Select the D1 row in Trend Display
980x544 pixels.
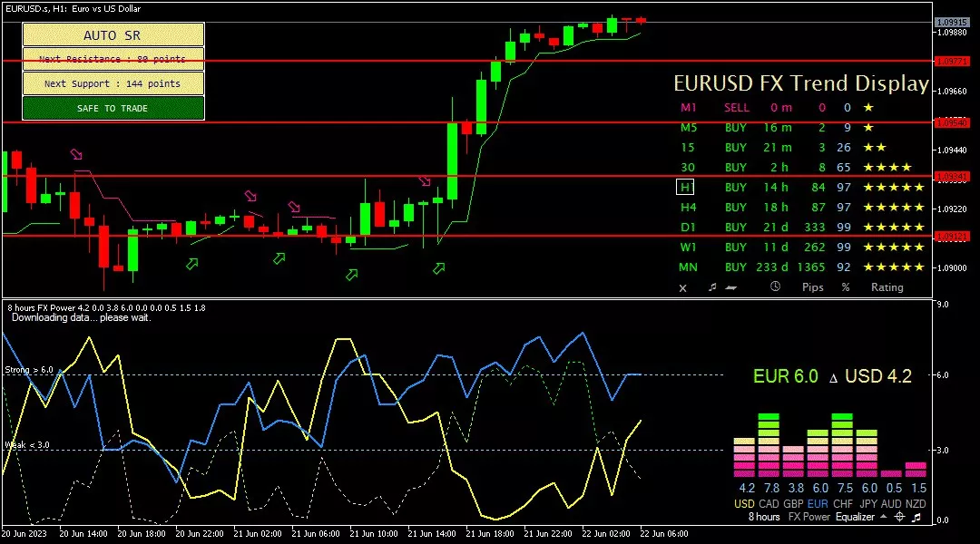(x=688, y=227)
